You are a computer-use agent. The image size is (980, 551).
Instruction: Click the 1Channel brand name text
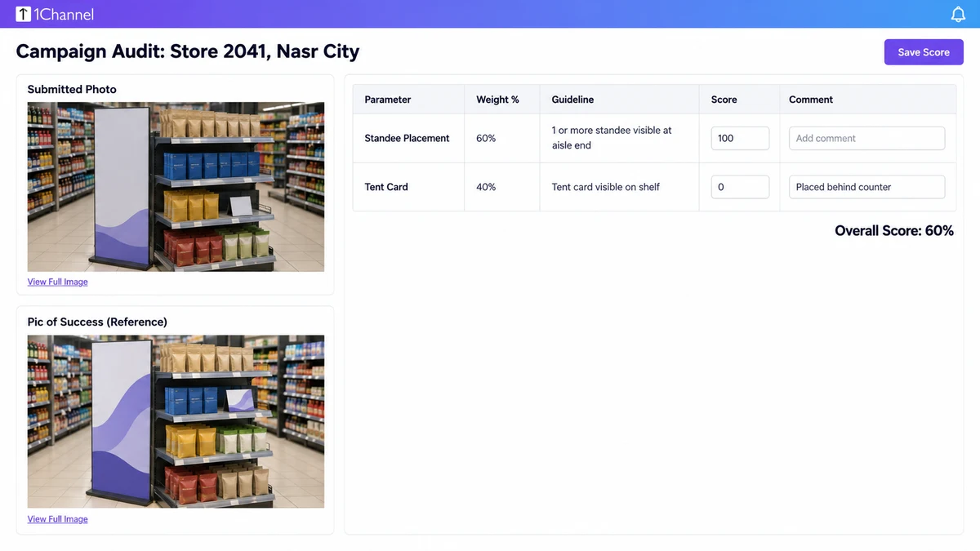tap(65, 15)
